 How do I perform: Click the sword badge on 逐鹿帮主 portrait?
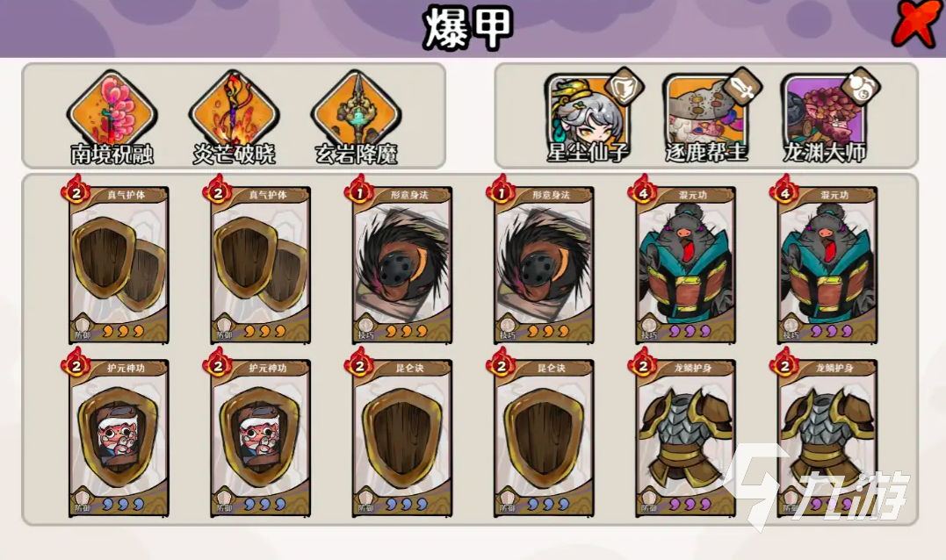click(742, 88)
